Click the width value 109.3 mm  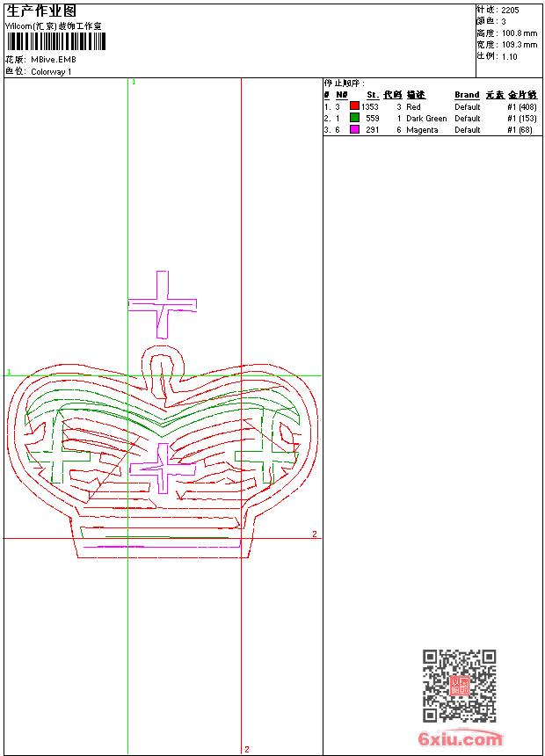tap(520, 45)
